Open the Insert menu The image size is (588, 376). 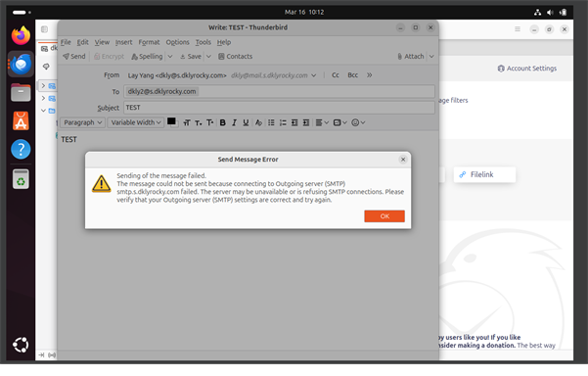(123, 42)
